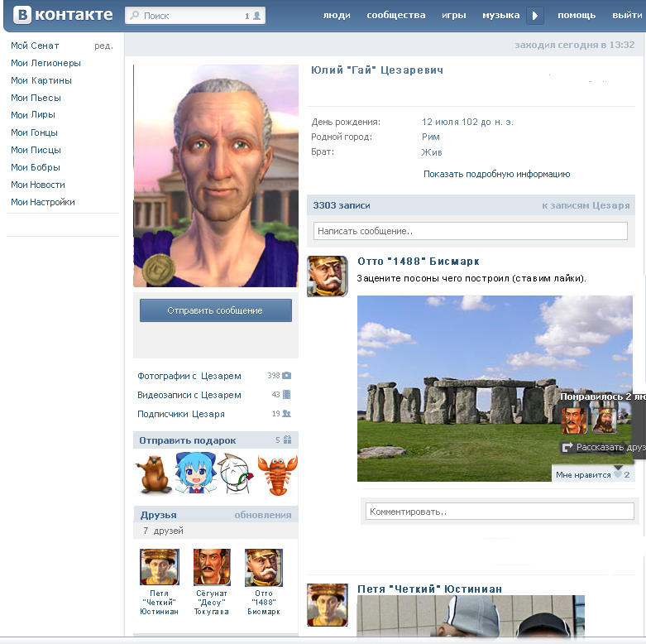Open Подписчики Цезаря
This screenshot has width=646, height=644.
[x=181, y=414]
